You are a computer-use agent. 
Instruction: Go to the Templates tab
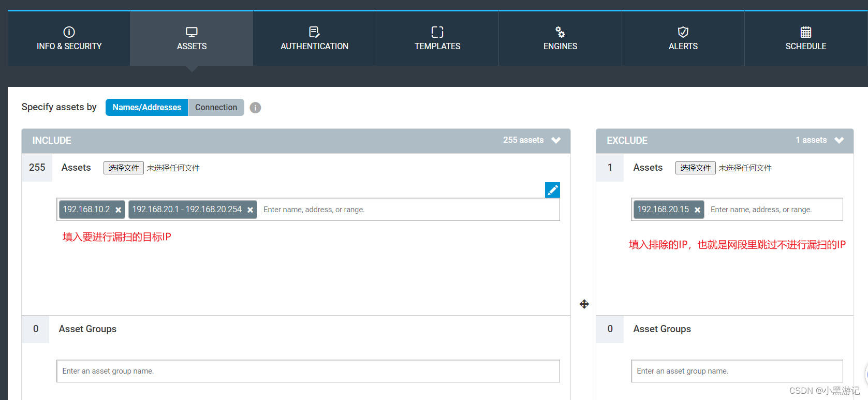tap(437, 39)
